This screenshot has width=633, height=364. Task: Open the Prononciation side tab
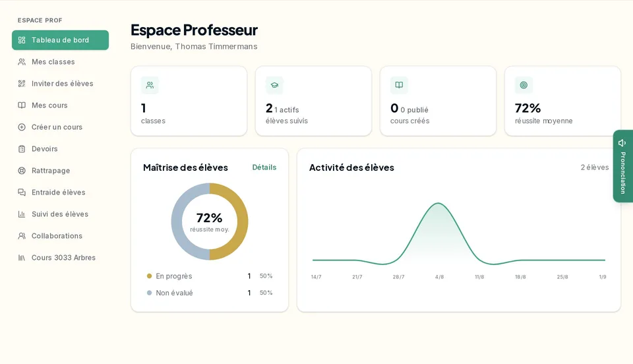[x=623, y=166]
